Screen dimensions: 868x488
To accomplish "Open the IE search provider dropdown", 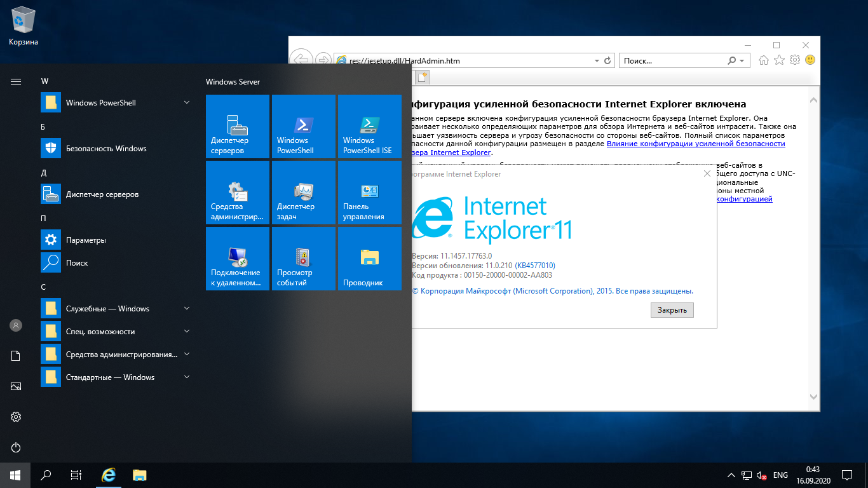I will (742, 61).
